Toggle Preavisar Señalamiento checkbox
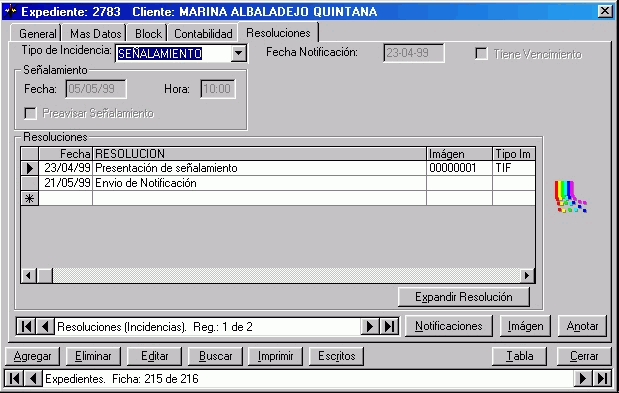The height and width of the screenshot is (393, 619). [30, 113]
